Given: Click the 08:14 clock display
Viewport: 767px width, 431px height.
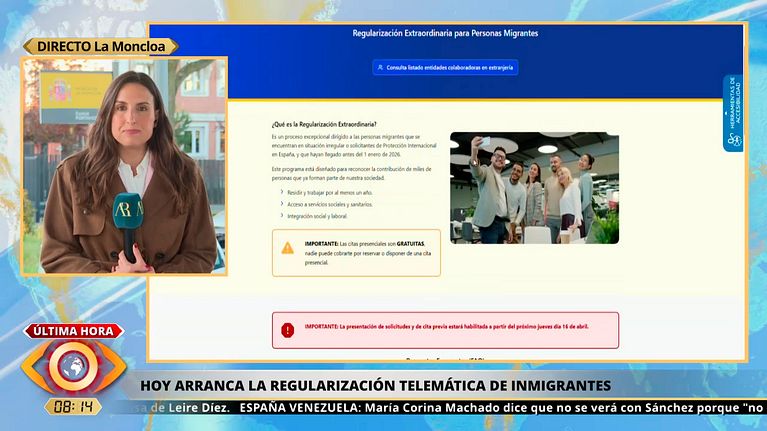Looking at the screenshot, I should pos(73,407).
